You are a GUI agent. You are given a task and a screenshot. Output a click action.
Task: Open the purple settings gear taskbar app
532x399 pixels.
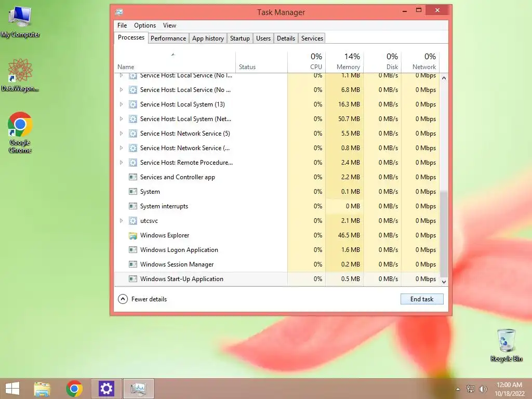106,389
